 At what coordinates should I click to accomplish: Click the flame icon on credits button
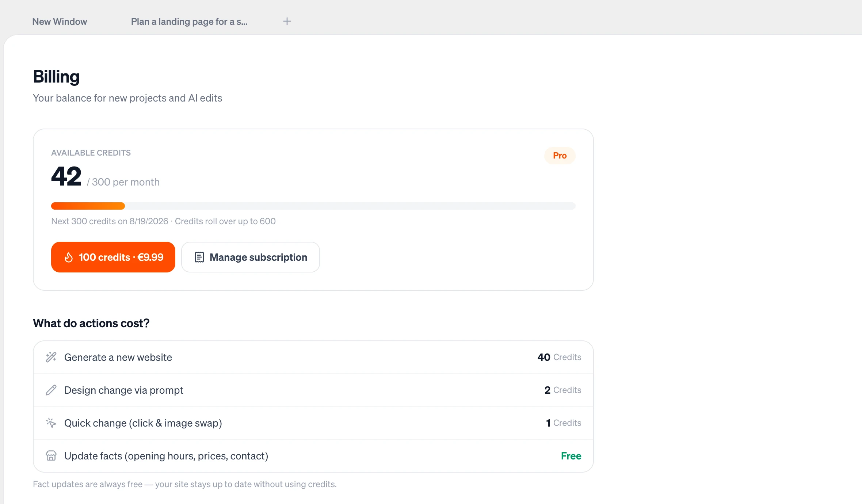coord(69,257)
